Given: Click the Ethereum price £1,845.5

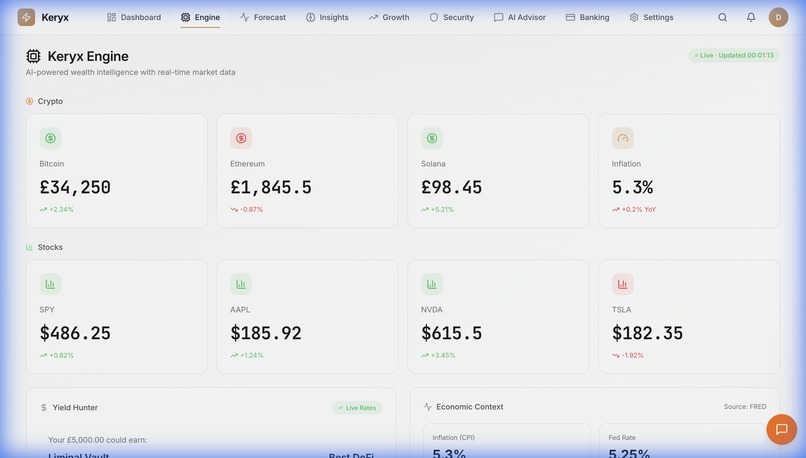Looking at the screenshot, I should [271, 187].
